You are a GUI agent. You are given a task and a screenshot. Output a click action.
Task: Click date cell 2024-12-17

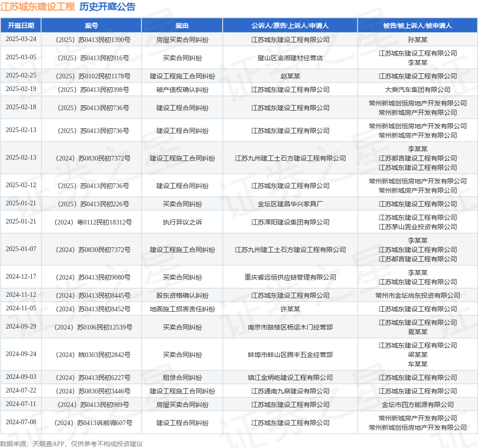[x=21, y=277]
